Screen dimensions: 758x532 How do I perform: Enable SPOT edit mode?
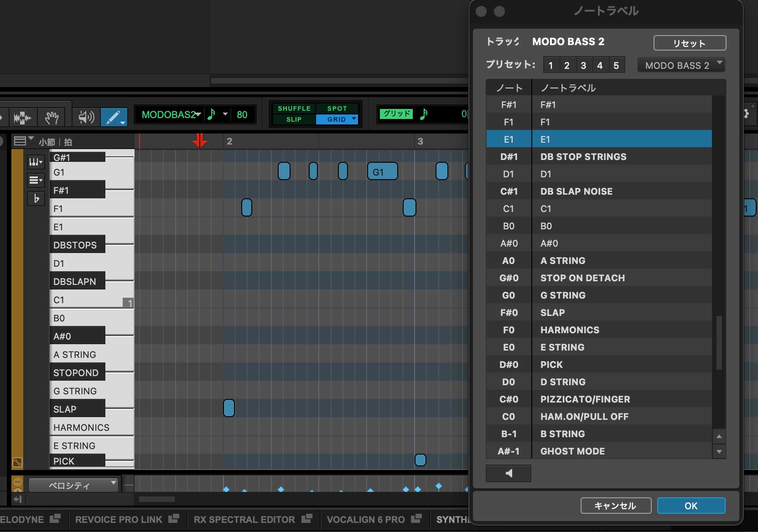click(337, 108)
